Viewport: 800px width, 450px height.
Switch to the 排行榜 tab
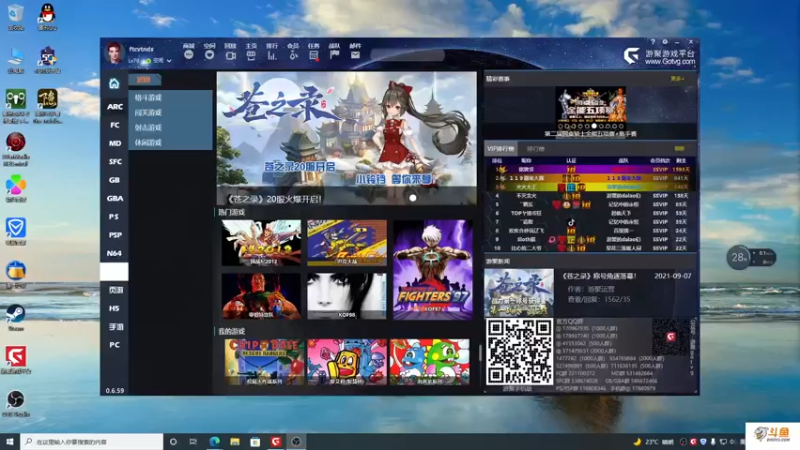tap(535, 149)
